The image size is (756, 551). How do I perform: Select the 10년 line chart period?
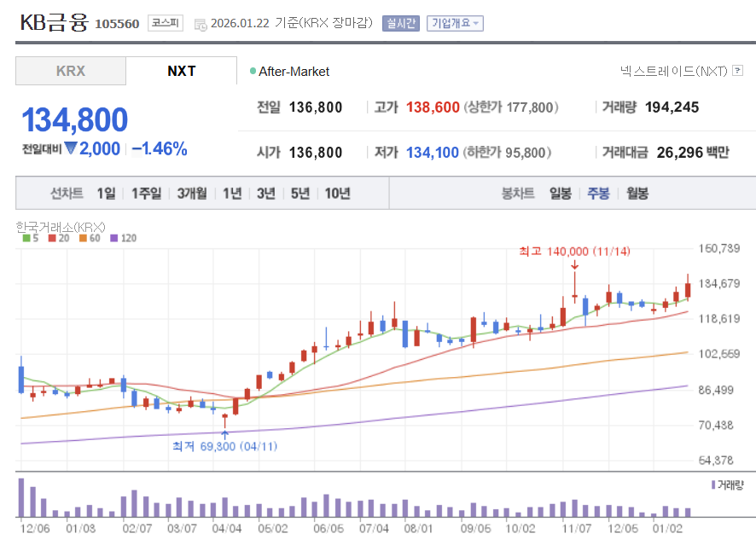pos(338,194)
